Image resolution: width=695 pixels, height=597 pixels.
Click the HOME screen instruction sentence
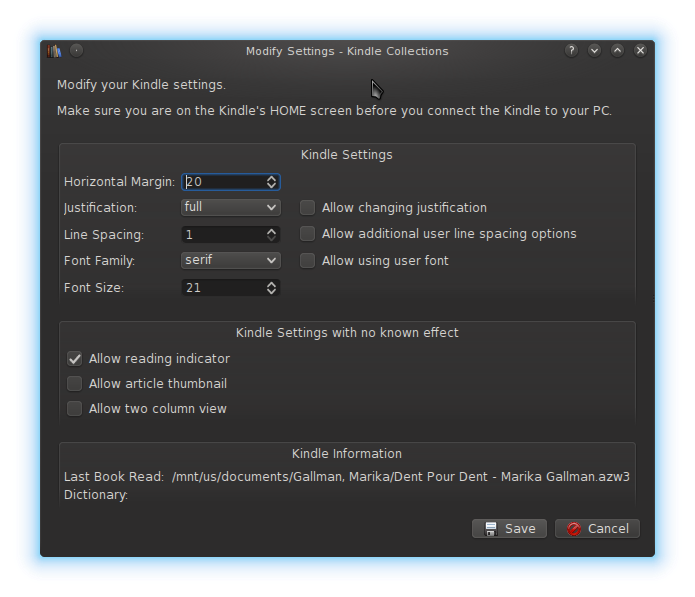(x=334, y=110)
